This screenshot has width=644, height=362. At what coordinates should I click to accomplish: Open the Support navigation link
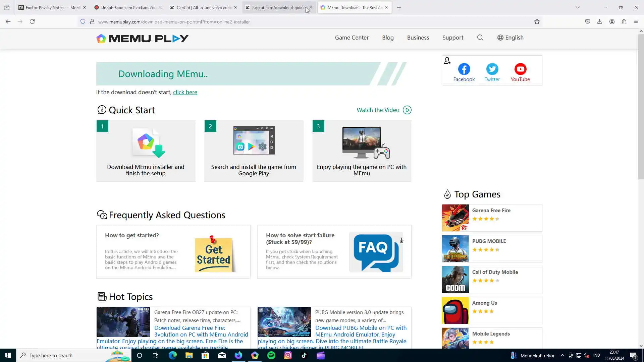pos(452,38)
